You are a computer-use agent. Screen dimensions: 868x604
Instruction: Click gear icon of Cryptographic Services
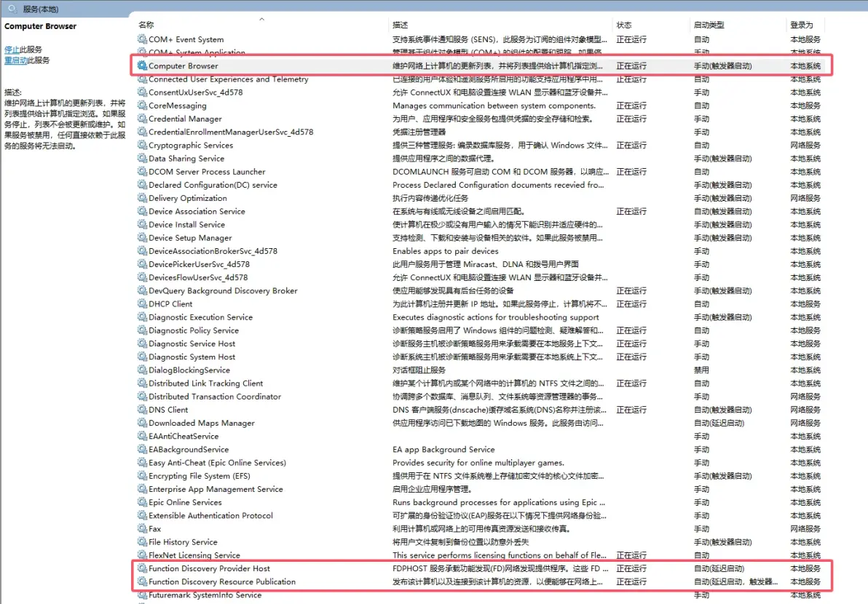tap(142, 145)
